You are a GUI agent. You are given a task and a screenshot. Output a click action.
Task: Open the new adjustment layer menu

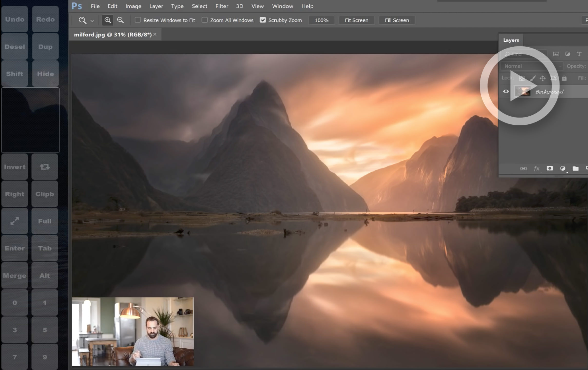pyautogui.click(x=563, y=168)
